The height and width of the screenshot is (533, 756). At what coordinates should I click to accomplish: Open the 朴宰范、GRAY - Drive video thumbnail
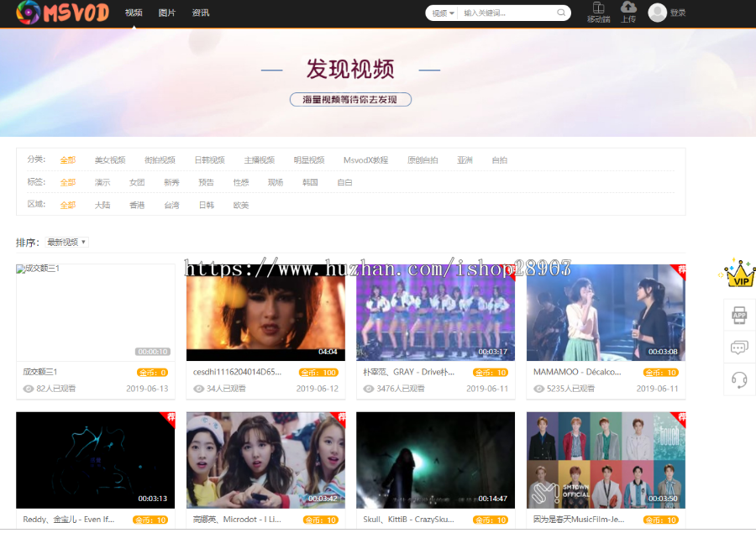pyautogui.click(x=435, y=312)
